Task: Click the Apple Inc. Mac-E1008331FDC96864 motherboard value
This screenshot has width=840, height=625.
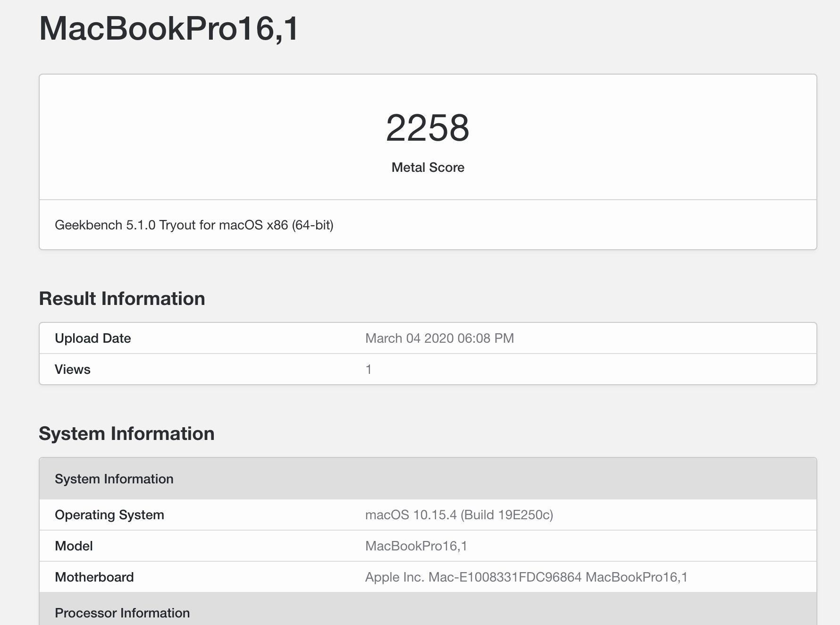Action: (x=526, y=577)
